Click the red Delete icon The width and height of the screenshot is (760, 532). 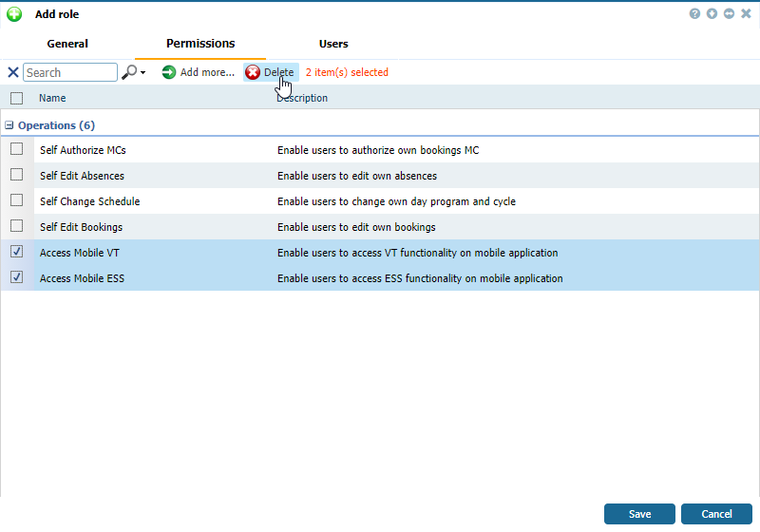[x=253, y=72]
